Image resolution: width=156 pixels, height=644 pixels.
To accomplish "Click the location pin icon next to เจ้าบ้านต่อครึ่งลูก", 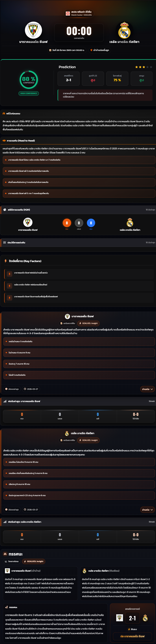I will (x=91, y=50).
